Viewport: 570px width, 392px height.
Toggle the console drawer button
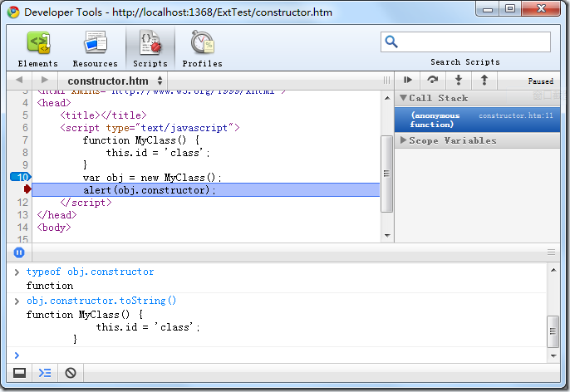click(x=45, y=373)
